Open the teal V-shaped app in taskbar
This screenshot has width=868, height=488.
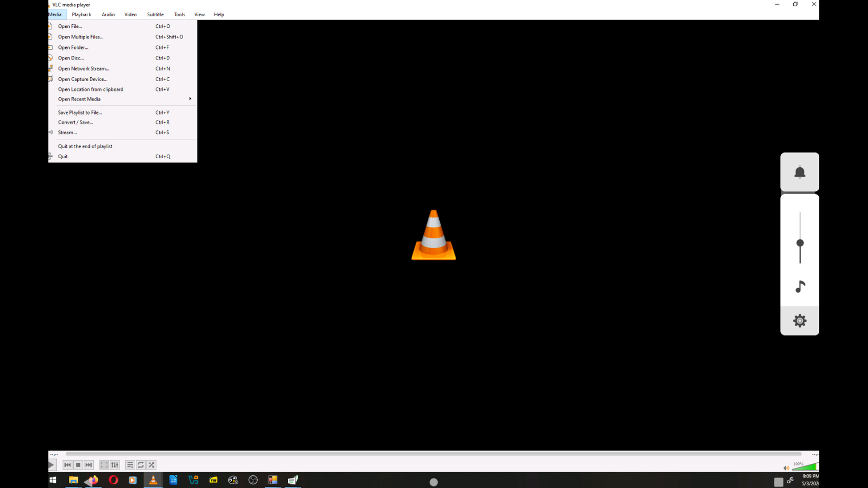(x=194, y=480)
